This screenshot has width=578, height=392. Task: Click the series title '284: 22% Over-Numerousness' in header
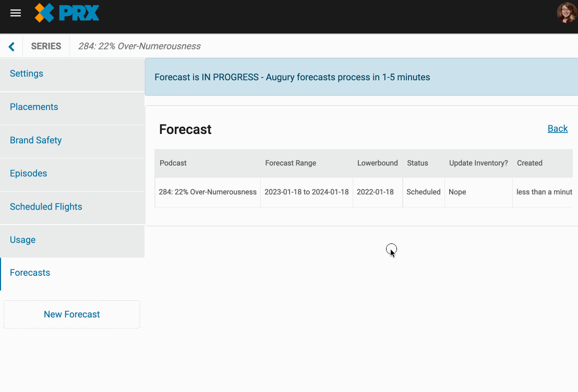[139, 46]
